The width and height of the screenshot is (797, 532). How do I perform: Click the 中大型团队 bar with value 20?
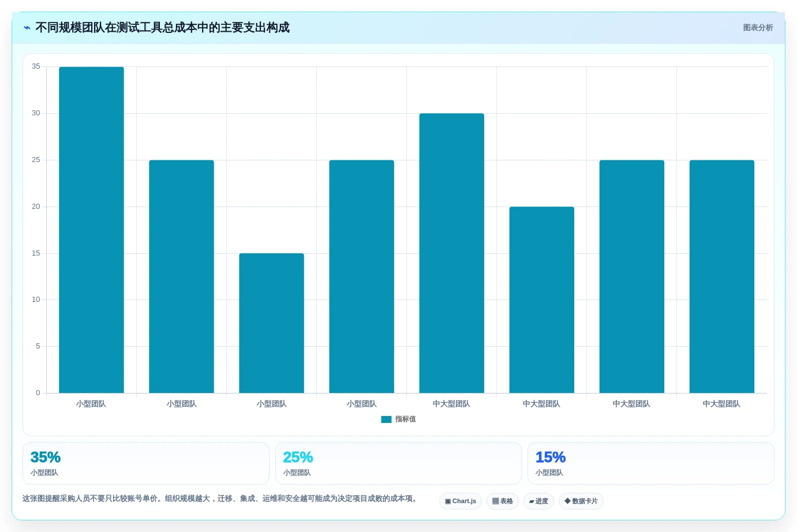click(x=542, y=300)
